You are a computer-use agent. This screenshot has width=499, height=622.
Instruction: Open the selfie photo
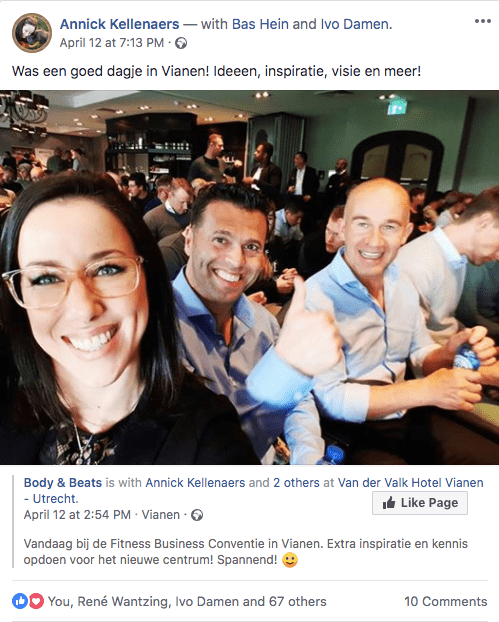click(250, 278)
